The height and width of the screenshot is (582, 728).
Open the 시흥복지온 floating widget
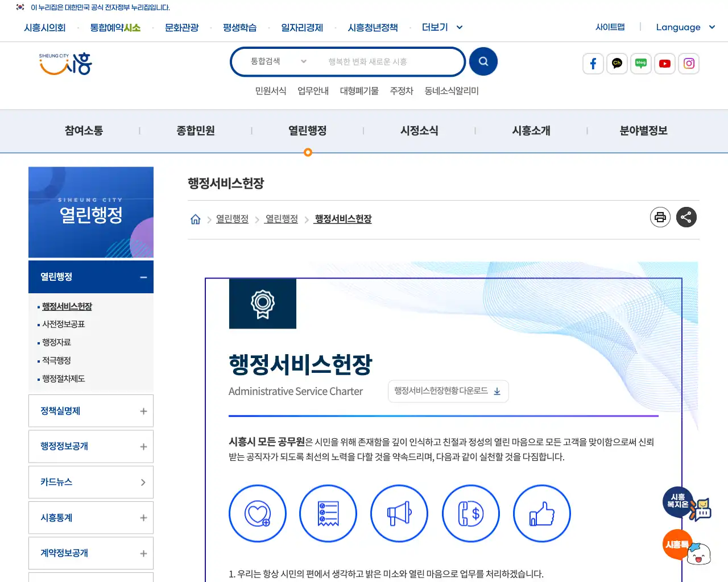[x=686, y=504]
